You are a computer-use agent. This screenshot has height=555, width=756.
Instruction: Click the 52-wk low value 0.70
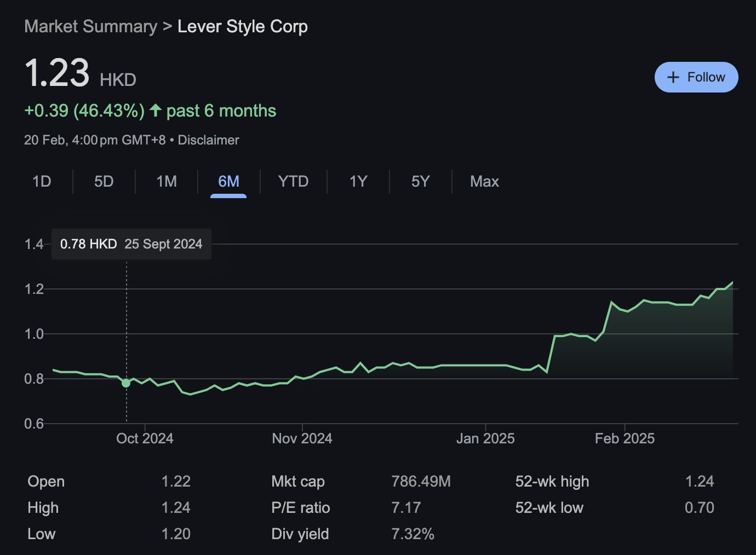point(700,508)
